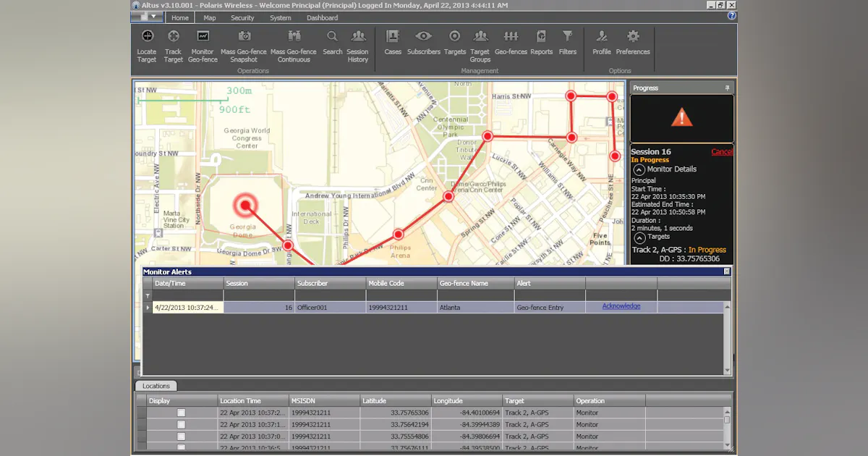Switch to the Security ribbon tab
This screenshot has height=456, width=868.
[x=242, y=17]
